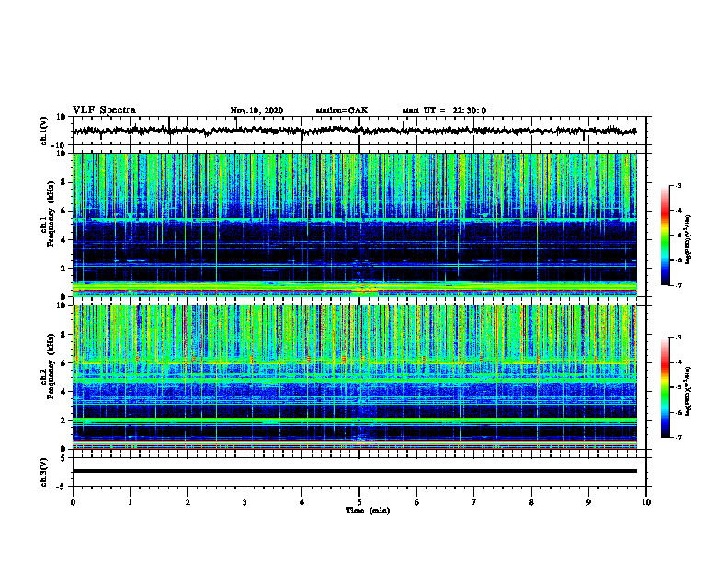Click the "4" minute tick label
728x563 pixels.
(x=302, y=502)
